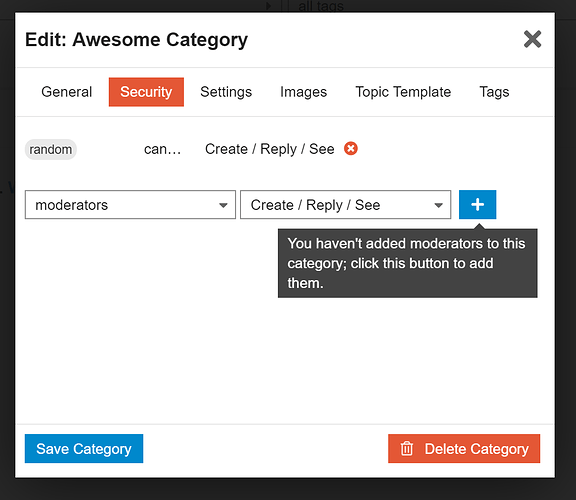
Task: Open the moderators group dropdown
Action: coord(130,205)
